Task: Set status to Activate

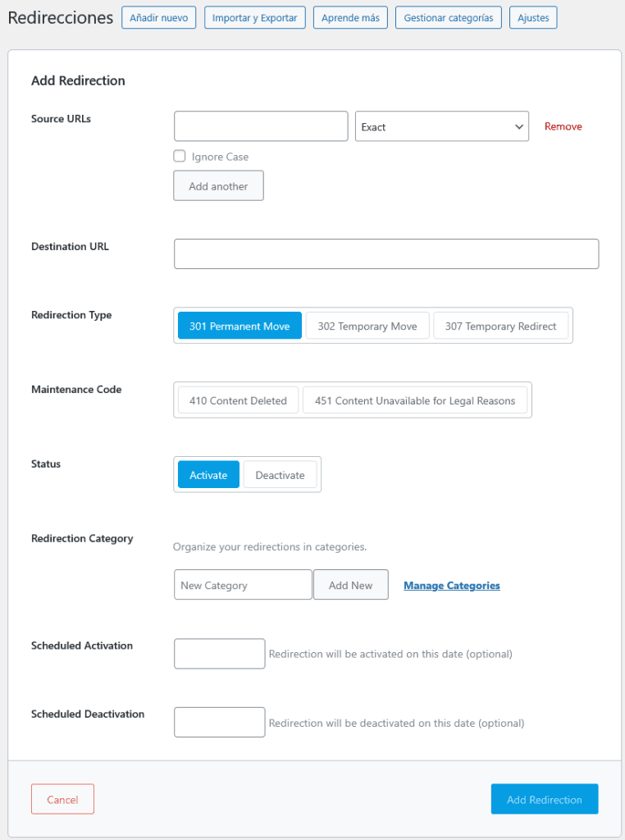Action: (208, 476)
